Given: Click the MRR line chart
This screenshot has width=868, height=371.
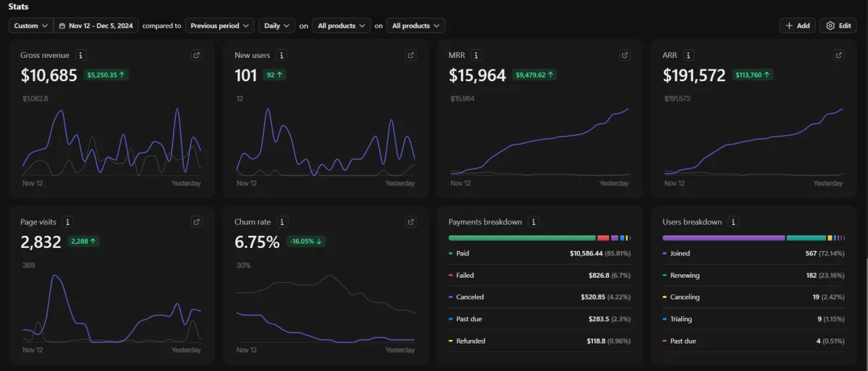Looking at the screenshot, I should [540, 142].
